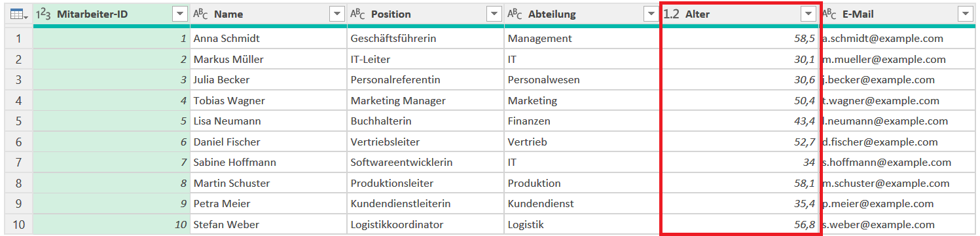Open the Position column filter dropdown
Screen dimensions: 980x236
(494, 14)
